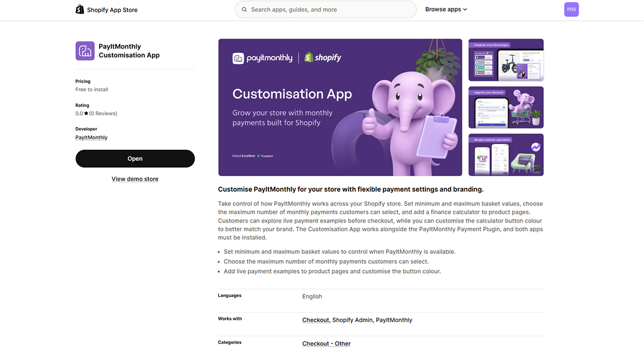Screen dimensions: 644x353
Task: Open the Upgrade your checkout thumbnail
Action: 506,107
